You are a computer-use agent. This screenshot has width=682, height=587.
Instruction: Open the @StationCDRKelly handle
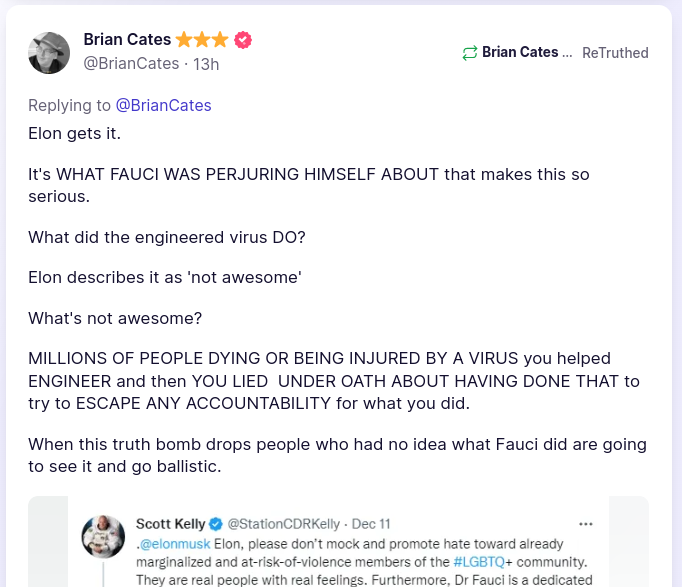point(283,524)
